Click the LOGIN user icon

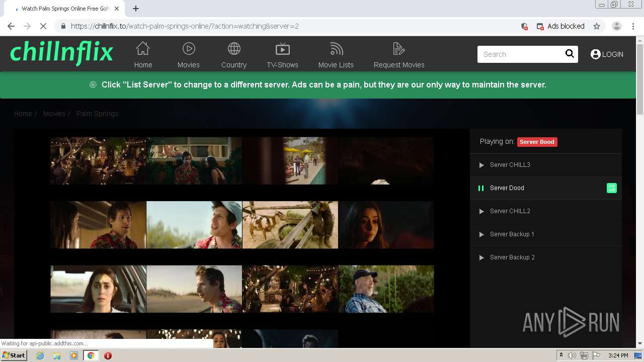click(596, 54)
